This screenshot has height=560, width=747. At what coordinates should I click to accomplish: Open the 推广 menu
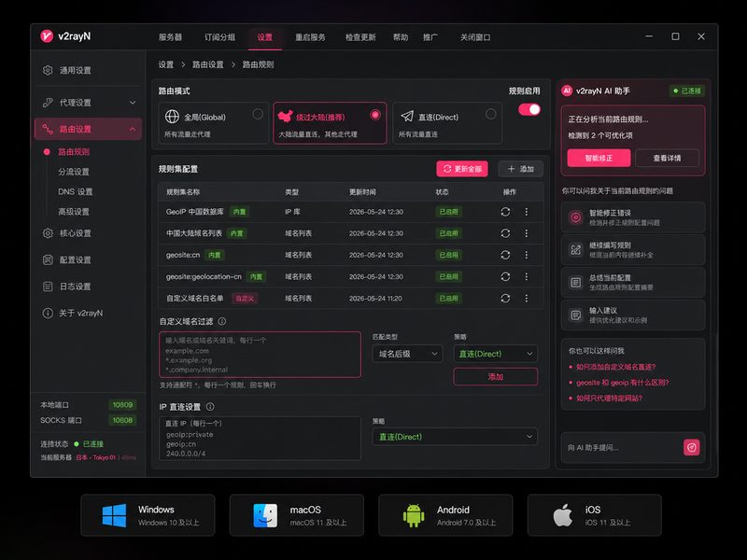point(430,37)
